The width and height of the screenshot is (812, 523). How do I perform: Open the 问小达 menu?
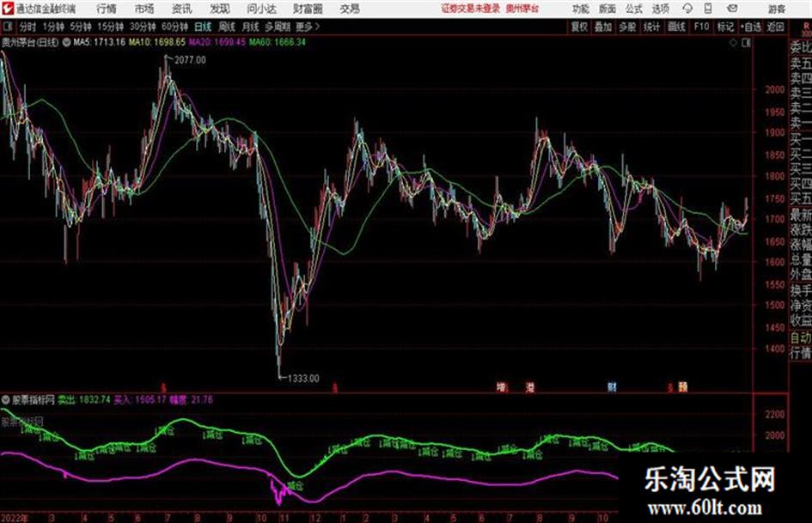click(261, 9)
